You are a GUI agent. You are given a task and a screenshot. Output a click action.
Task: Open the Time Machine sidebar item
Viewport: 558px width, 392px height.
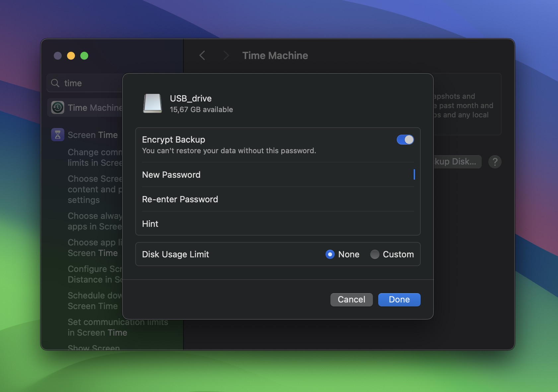pyautogui.click(x=85, y=107)
